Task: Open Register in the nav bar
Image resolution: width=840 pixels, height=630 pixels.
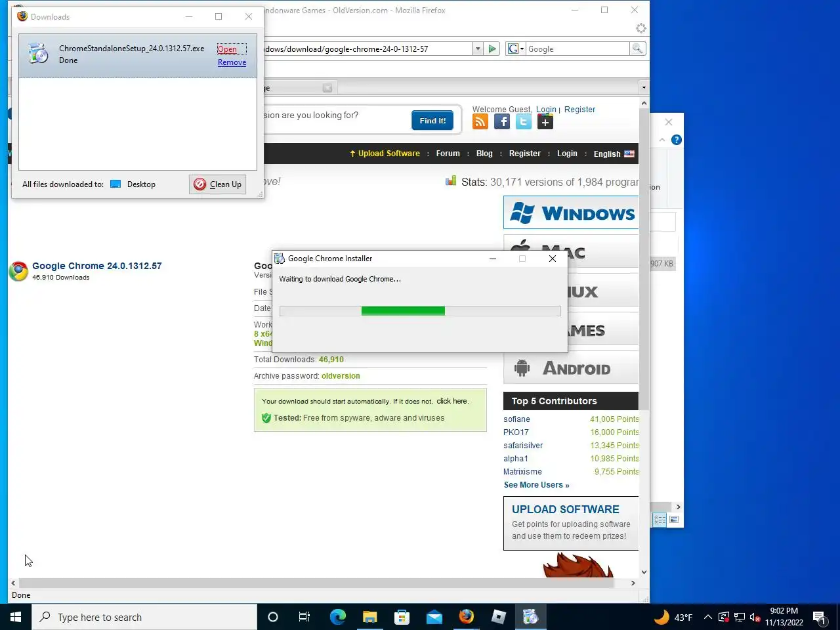Action: pos(525,154)
